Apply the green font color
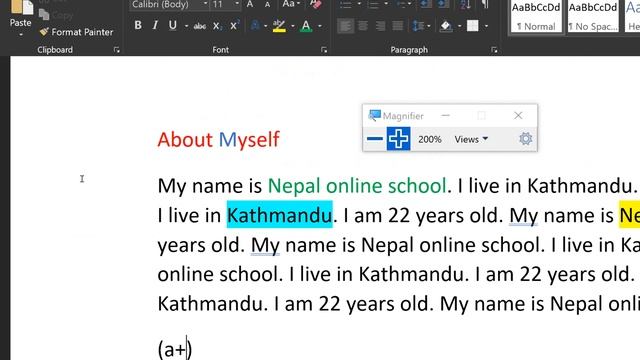Screen dimensions: 640x360 tap(306, 26)
